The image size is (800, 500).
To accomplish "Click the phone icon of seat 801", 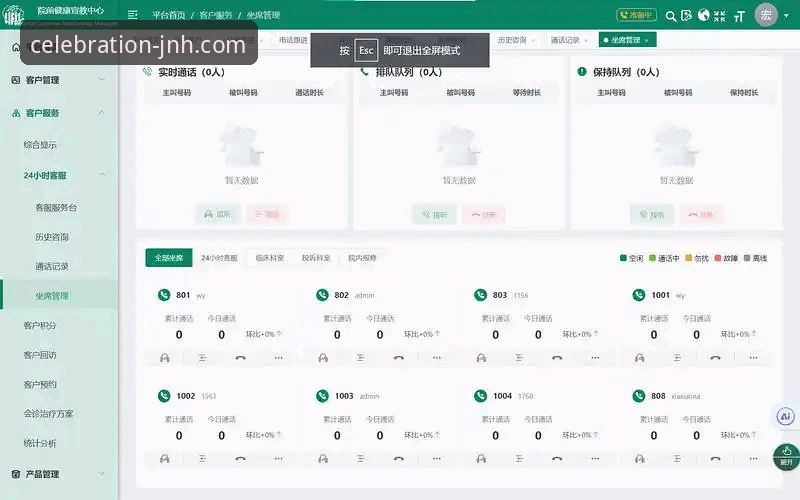I will (164, 295).
